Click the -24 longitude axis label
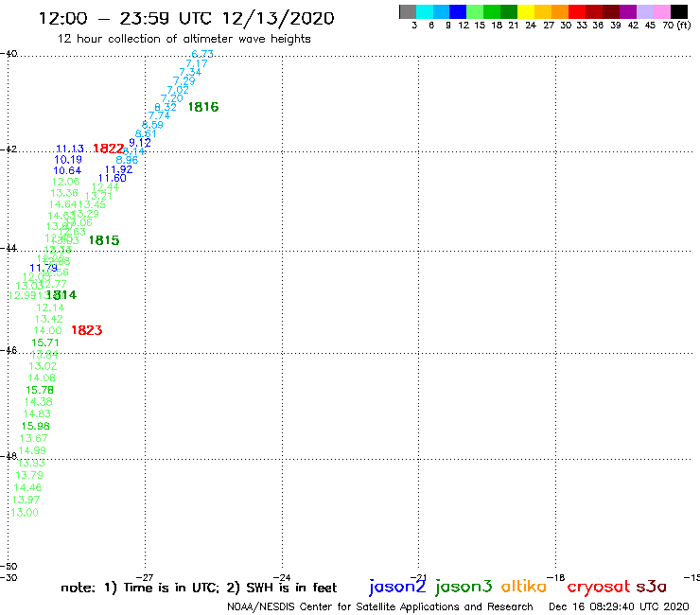The height and width of the screenshot is (615, 700). 282,577
